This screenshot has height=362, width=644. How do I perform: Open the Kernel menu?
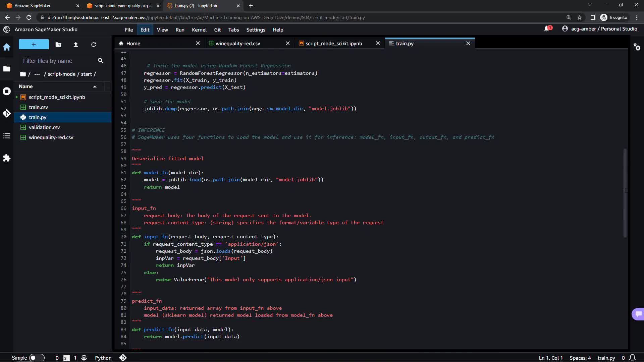point(199,30)
